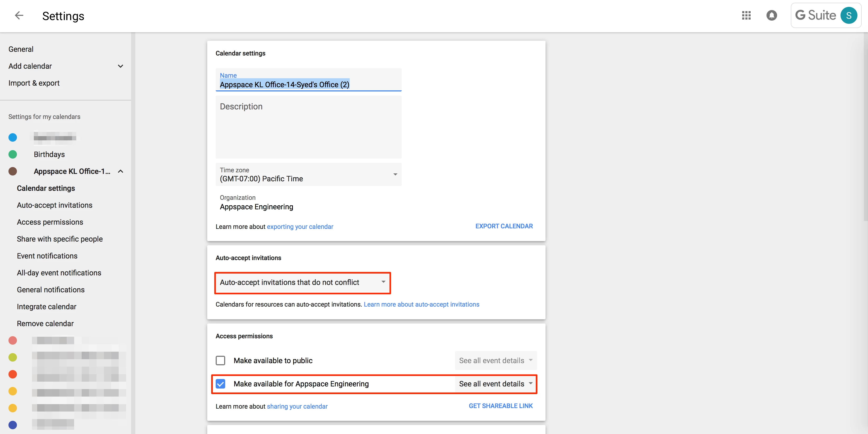Click the green Birthdays calendar color dot
Viewport: 868px width, 434px height.
click(12, 154)
